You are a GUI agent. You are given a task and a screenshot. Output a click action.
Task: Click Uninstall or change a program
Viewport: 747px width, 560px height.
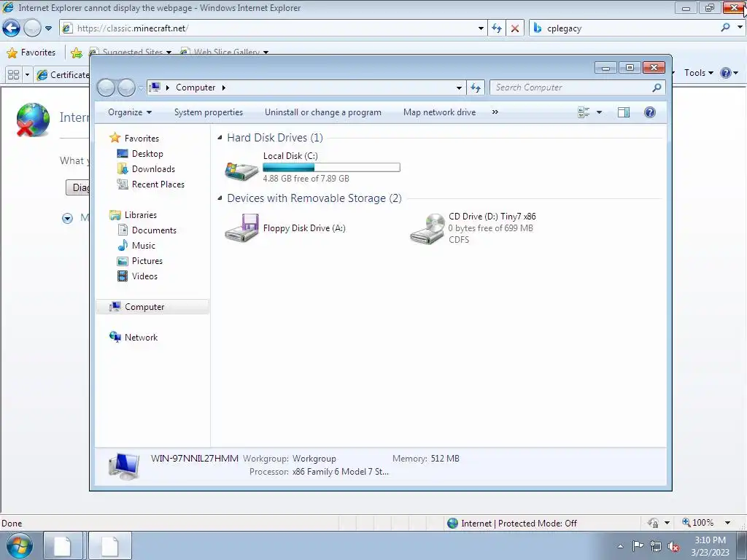(323, 112)
